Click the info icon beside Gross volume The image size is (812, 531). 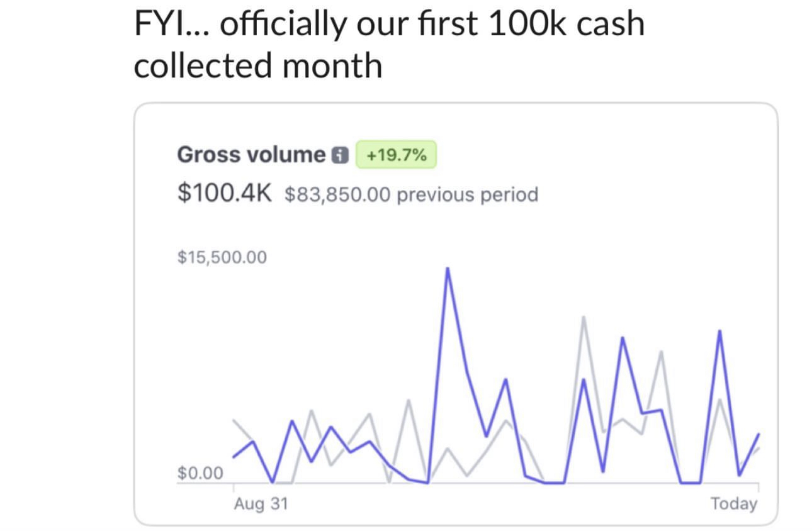tap(340, 155)
